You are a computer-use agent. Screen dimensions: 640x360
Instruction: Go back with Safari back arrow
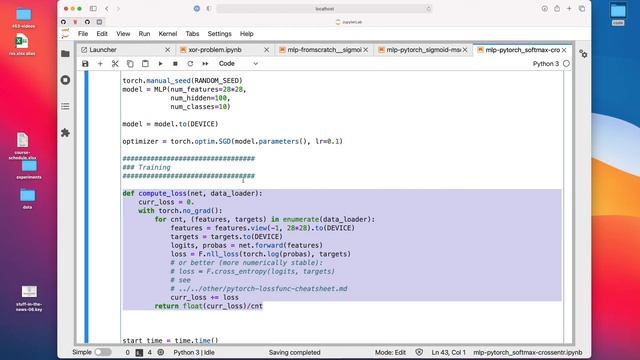pyautogui.click(x=107, y=9)
